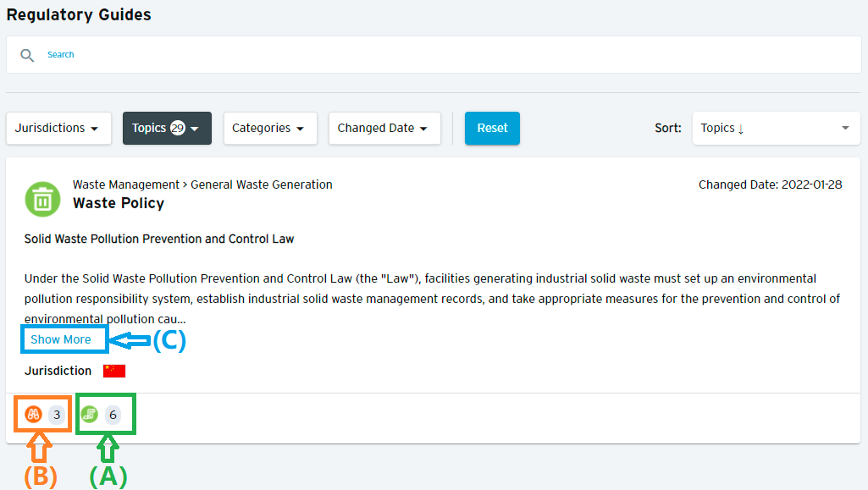The height and width of the screenshot is (490, 868).
Task: Click the China flag icon
Action: tap(114, 371)
